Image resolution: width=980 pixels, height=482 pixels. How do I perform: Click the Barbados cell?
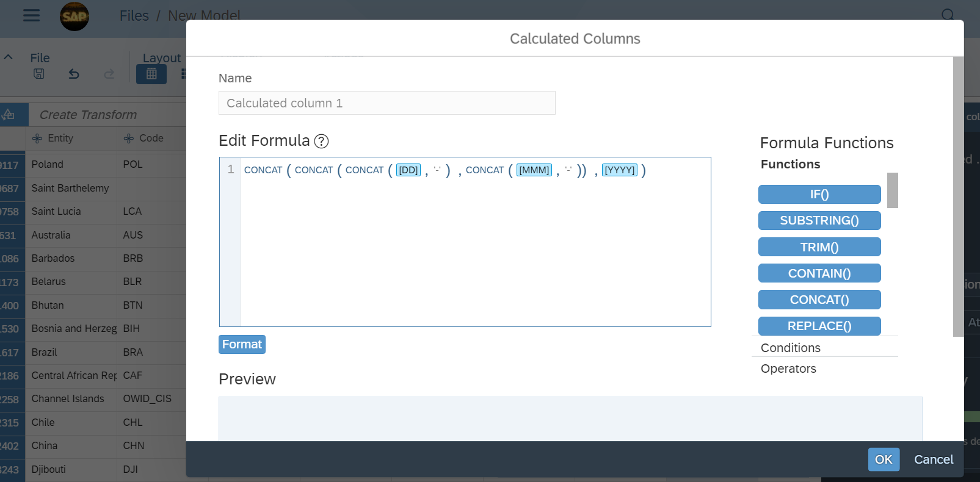(71, 259)
